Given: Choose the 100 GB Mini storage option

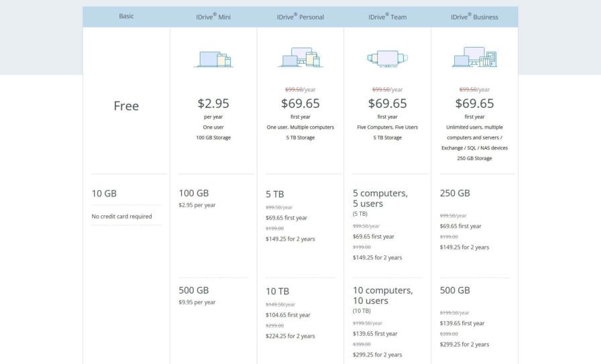Looking at the screenshot, I should (x=194, y=193).
